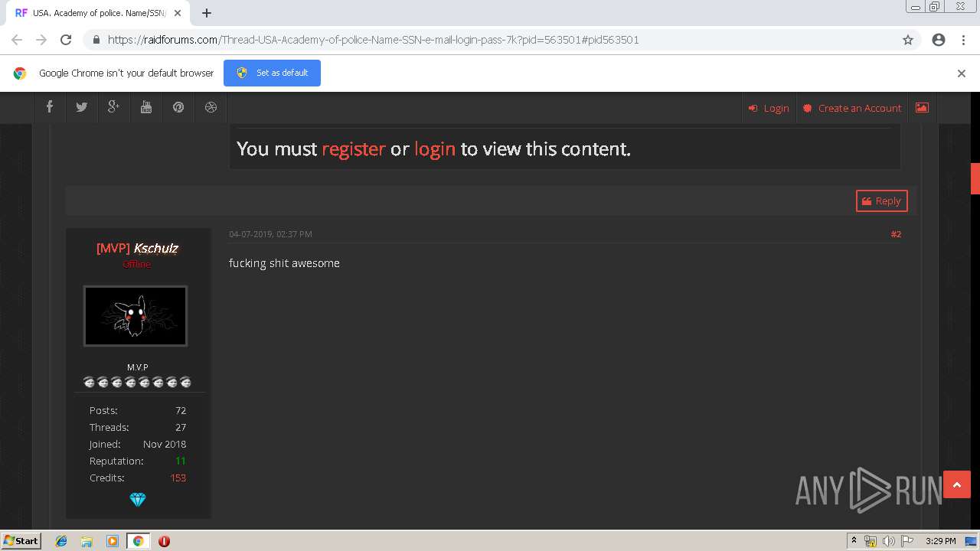Viewport: 980px width, 551px height.
Task: Click Create an Account link
Action: tap(851, 108)
